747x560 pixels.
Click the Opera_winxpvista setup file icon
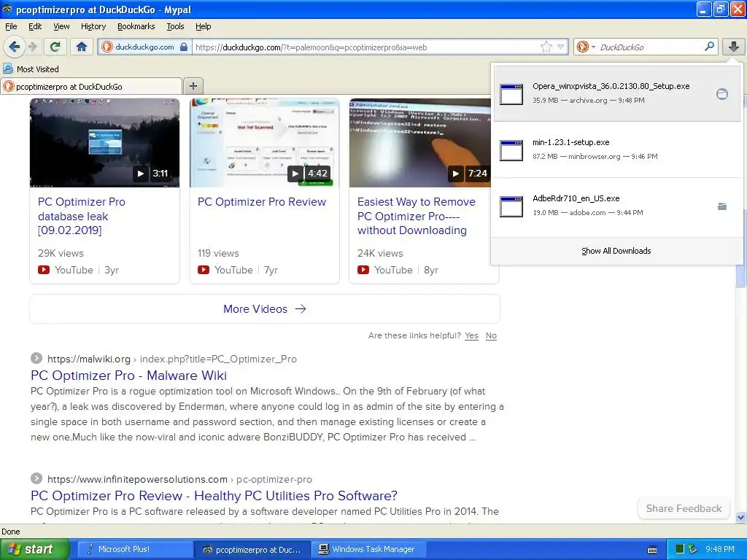[x=511, y=94]
